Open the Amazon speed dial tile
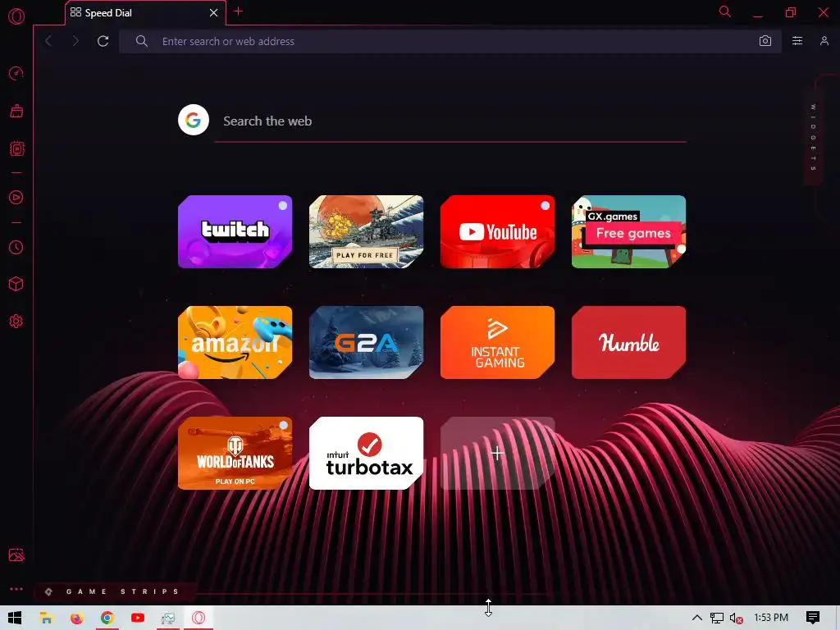 pyautogui.click(x=235, y=342)
